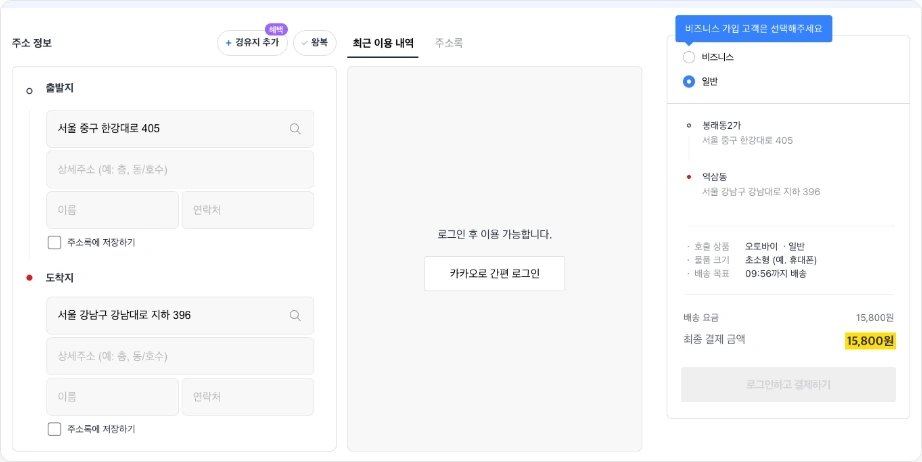
Task: Click the highlighted 15,800원 final payment amount
Action: click(870, 341)
